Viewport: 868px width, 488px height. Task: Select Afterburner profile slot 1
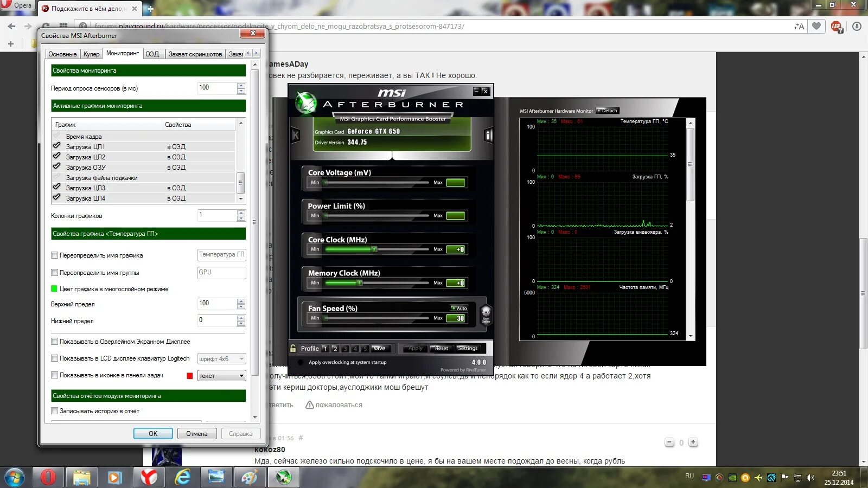click(x=325, y=349)
